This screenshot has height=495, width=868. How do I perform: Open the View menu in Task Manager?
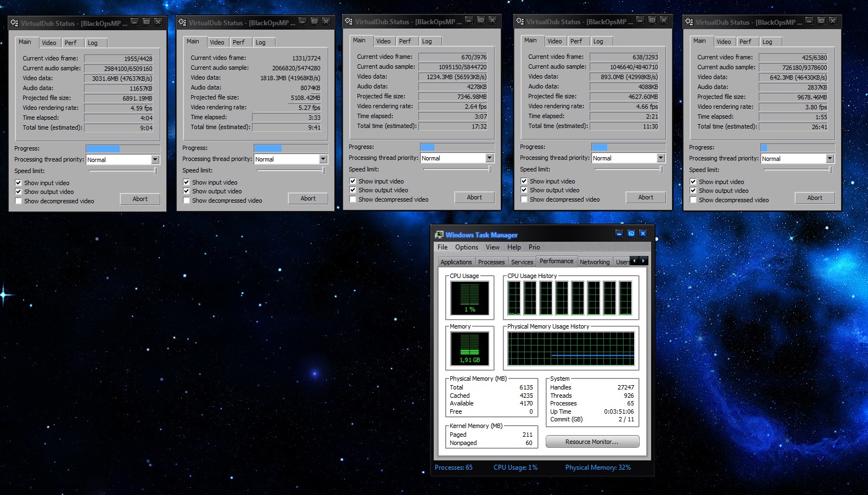[x=492, y=247]
